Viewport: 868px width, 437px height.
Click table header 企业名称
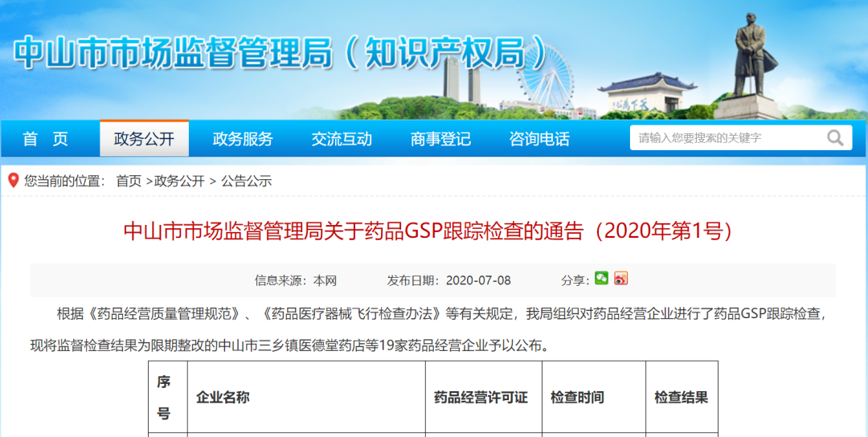pos(223,397)
